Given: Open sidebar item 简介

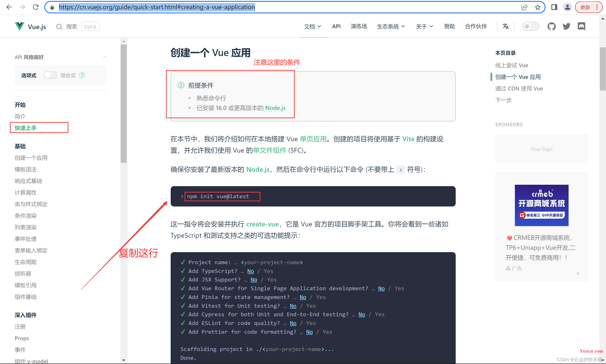Looking at the screenshot, I should pyautogui.click(x=20, y=116).
